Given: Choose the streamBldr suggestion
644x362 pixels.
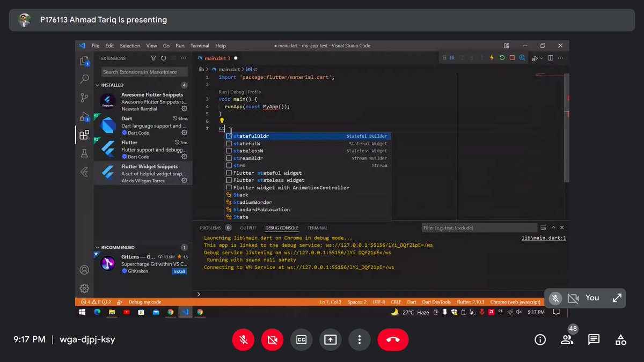Looking at the screenshot, I should (x=308, y=158).
